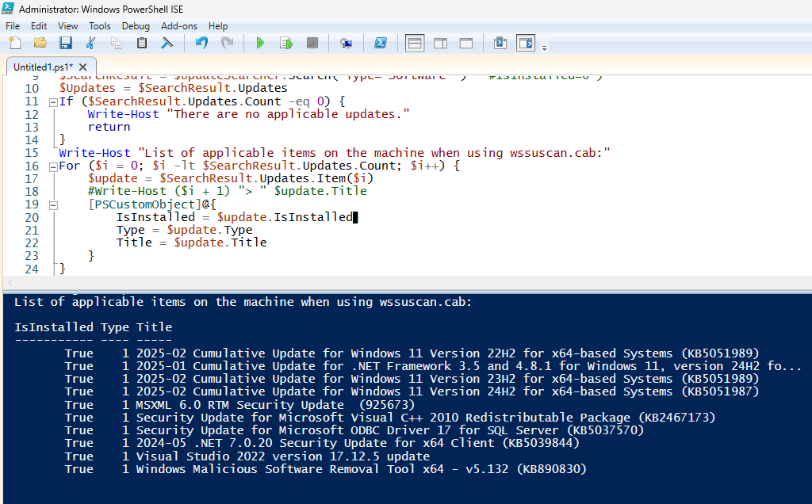The image size is (812, 504).
Task: Click the Run Selection icon
Action: (285, 43)
